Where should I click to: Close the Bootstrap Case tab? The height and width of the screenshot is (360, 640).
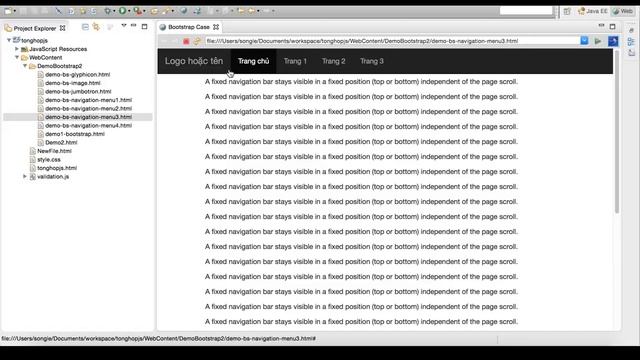216,27
